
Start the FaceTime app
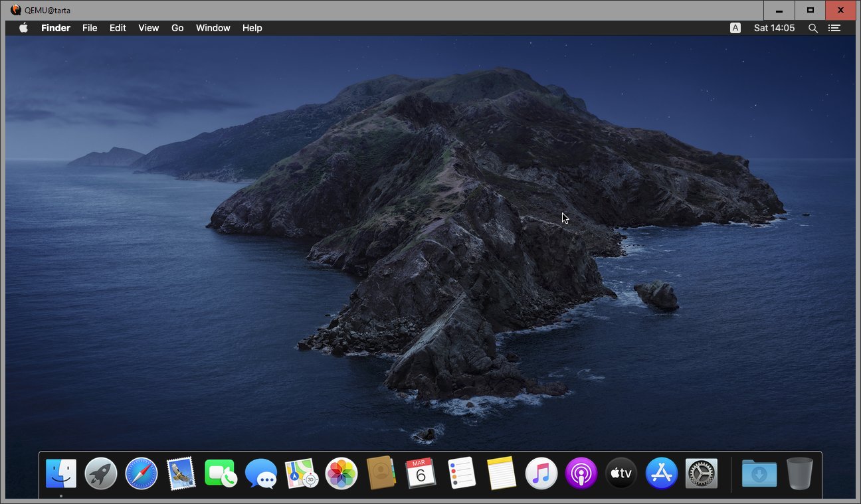[x=221, y=474]
